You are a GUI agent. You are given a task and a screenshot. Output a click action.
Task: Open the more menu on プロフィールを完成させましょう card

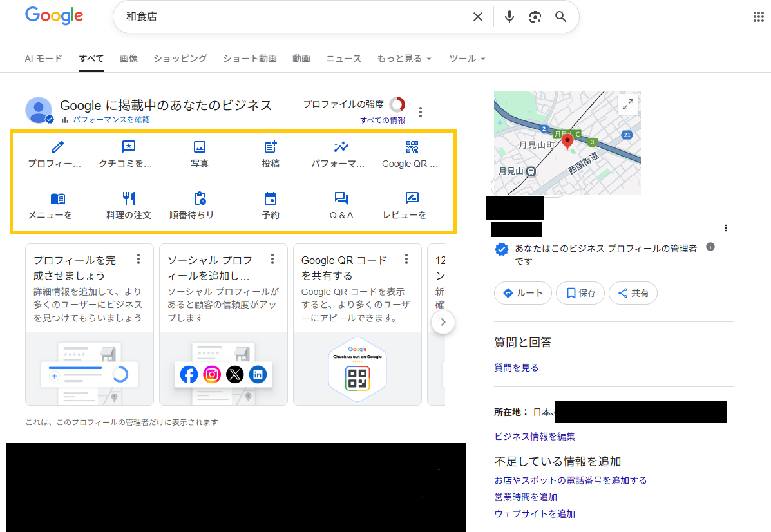(x=138, y=259)
